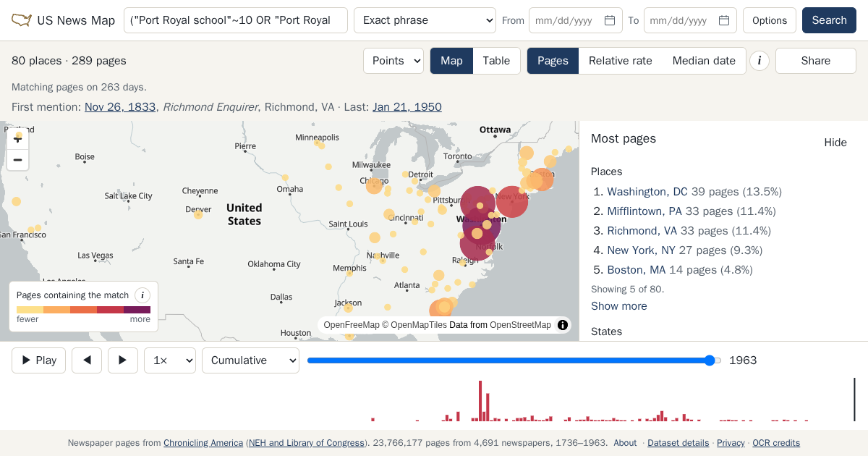Screen dimensions: 868x456
Task: Open Mifflintown, PA place link
Action: coord(644,211)
